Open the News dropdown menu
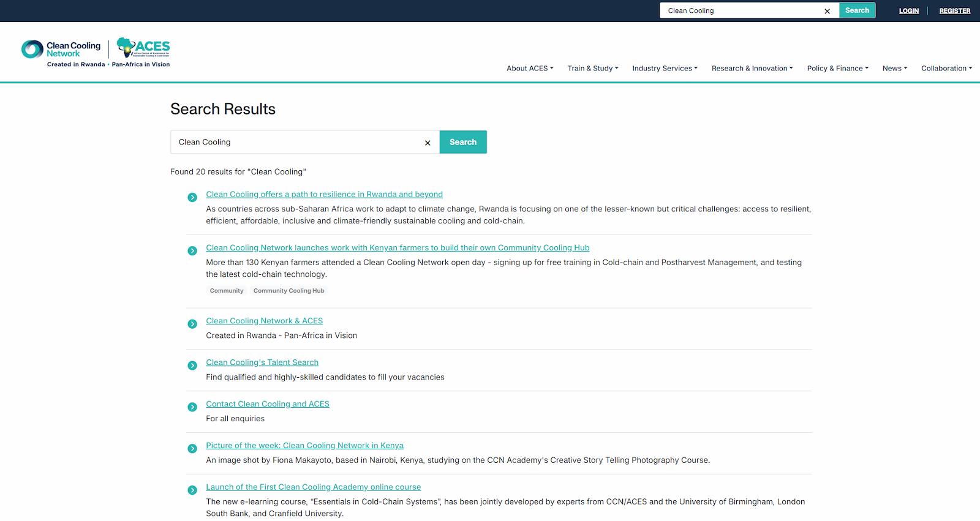Image resolution: width=980 pixels, height=521 pixels. click(x=895, y=69)
